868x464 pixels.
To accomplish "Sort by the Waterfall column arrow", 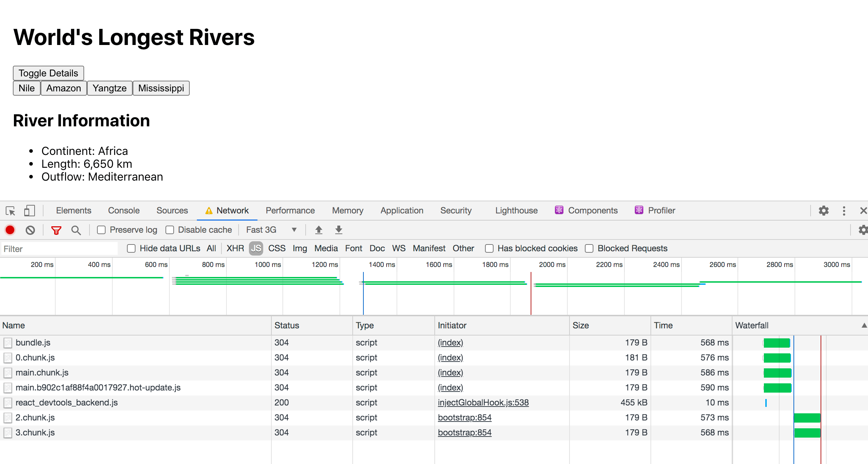I will tap(864, 325).
